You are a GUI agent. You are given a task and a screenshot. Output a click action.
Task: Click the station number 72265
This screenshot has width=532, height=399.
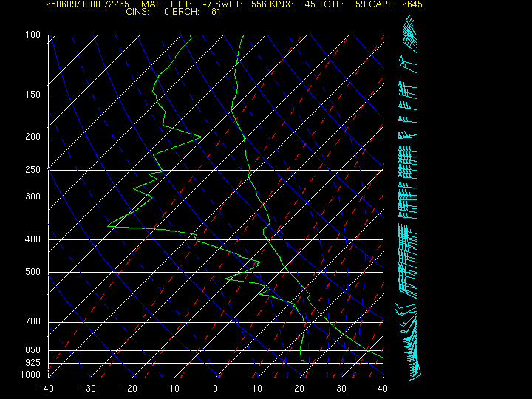point(117,4)
